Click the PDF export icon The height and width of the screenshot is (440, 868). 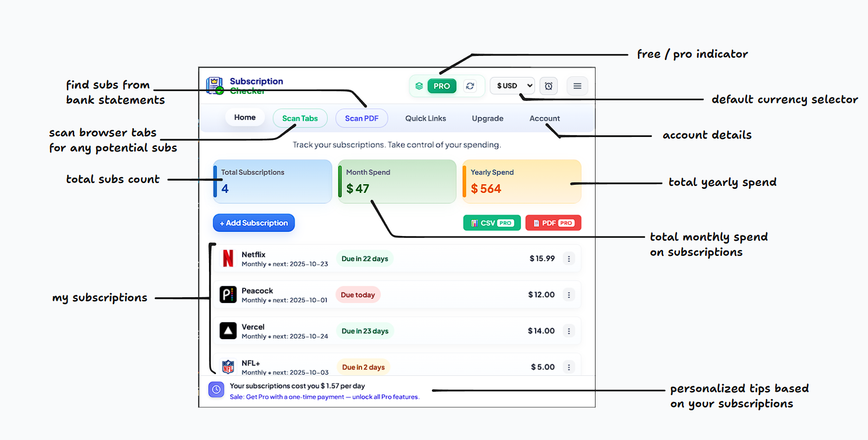coord(536,223)
